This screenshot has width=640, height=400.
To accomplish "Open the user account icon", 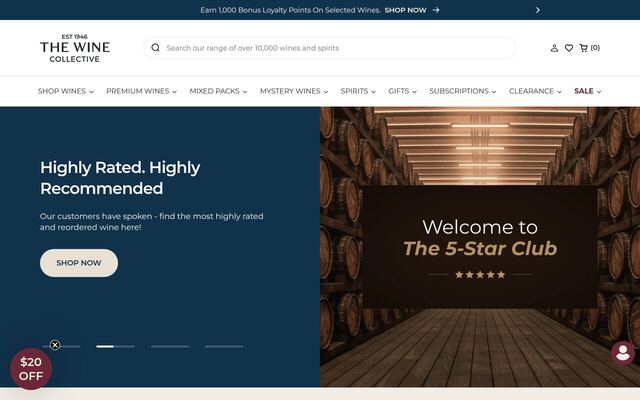I will click(554, 48).
